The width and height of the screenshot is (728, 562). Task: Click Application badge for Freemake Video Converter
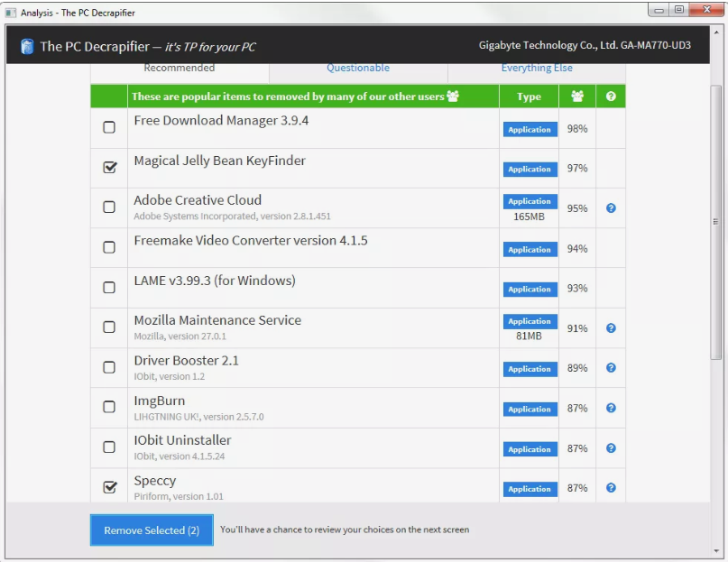(530, 249)
